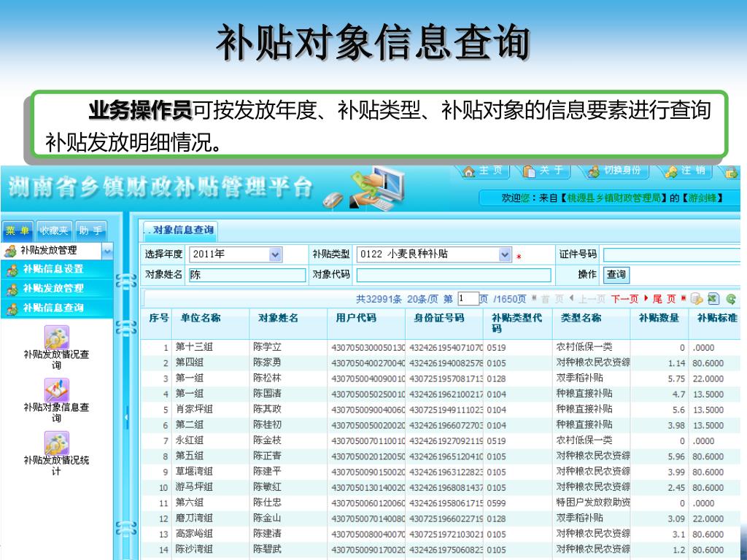Click the Excel export icon in the pager
747x560 pixels.
(x=713, y=298)
